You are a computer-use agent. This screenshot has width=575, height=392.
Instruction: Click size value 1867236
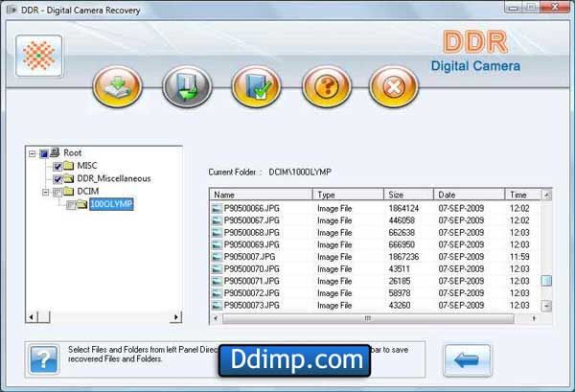[403, 257]
